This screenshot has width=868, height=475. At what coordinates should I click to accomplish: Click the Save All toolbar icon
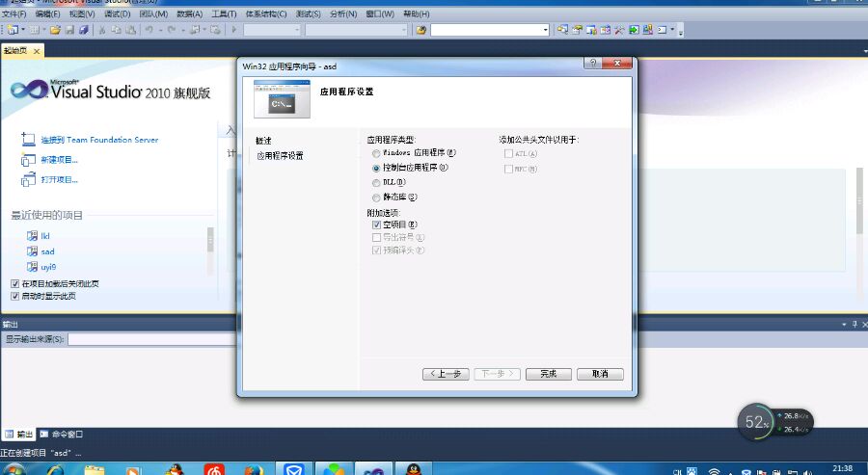(84, 30)
